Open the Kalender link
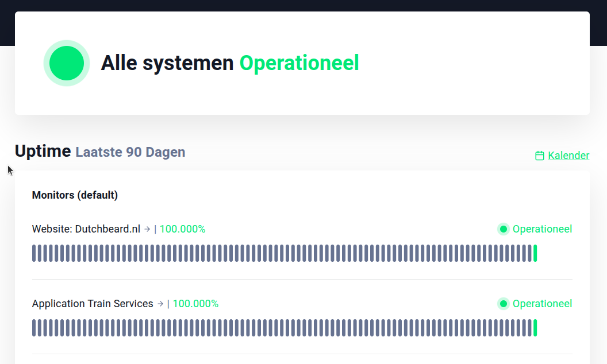 (568, 156)
